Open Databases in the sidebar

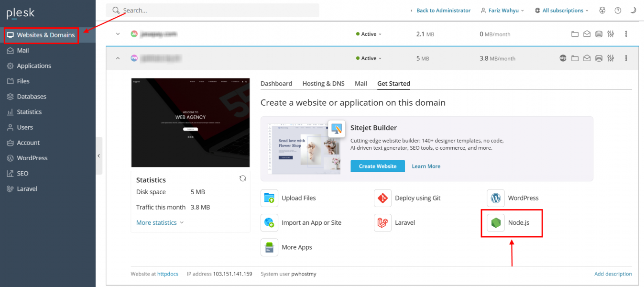48,96
